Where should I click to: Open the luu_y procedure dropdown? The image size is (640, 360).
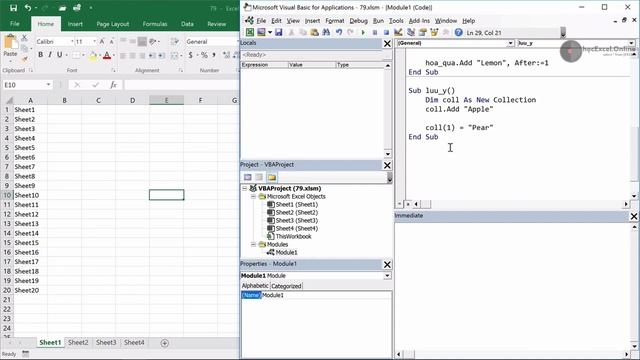coord(631,43)
